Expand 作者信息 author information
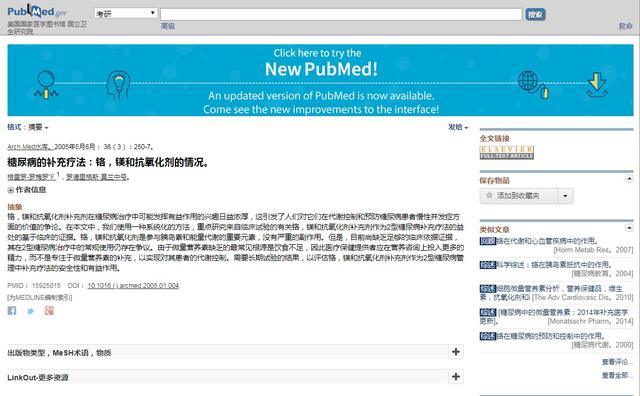This screenshot has width=640, height=396. click(27, 190)
